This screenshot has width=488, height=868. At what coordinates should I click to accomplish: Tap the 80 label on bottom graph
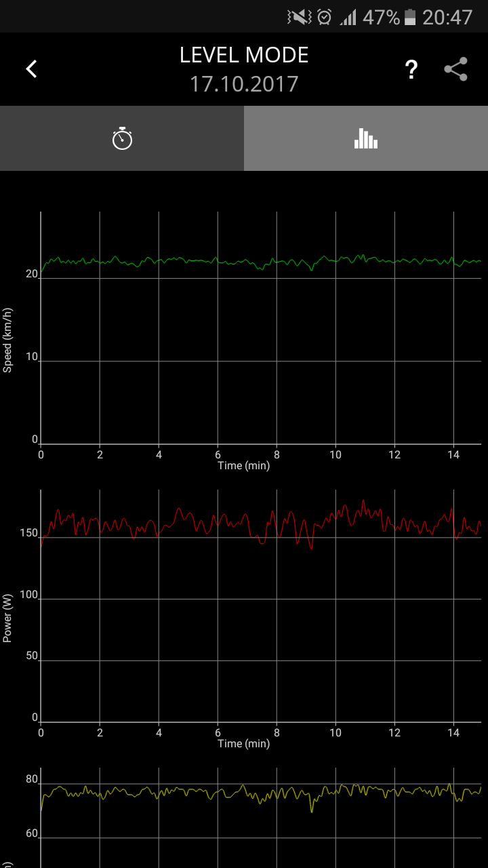(x=32, y=780)
